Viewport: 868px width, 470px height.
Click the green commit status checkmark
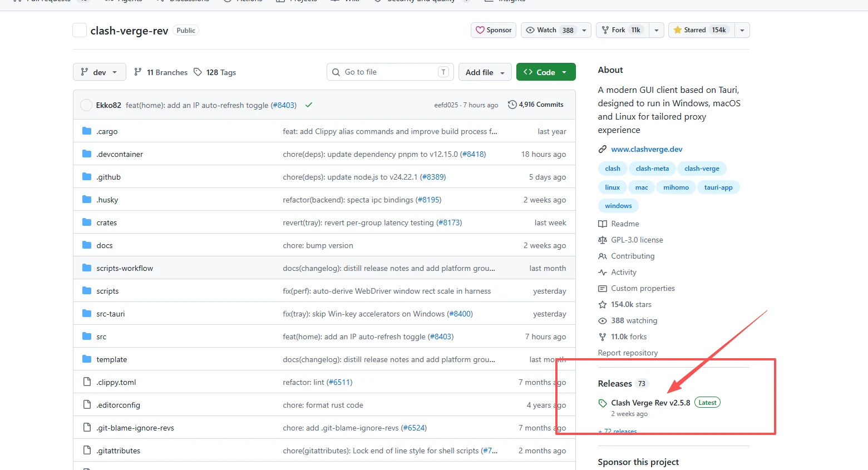[x=309, y=105]
